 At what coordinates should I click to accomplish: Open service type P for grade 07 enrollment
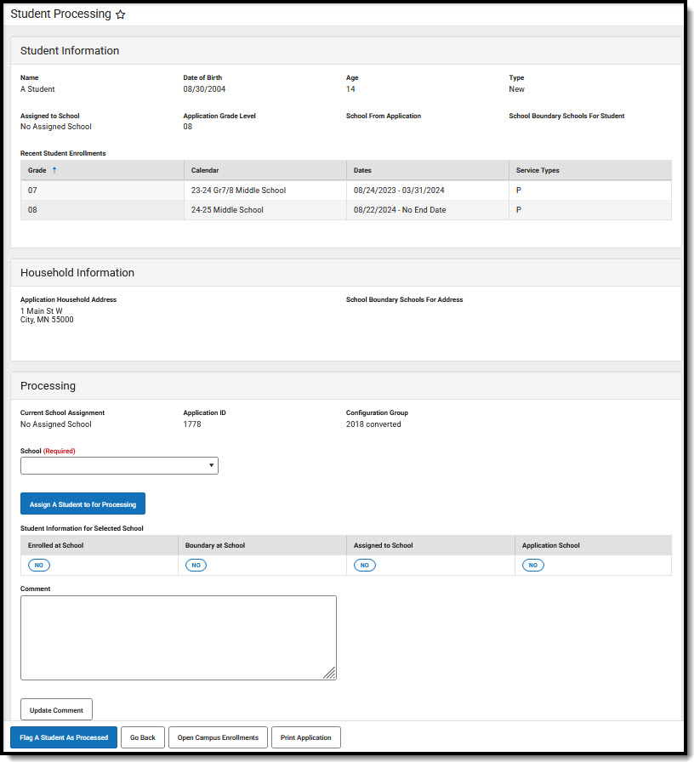pos(518,190)
